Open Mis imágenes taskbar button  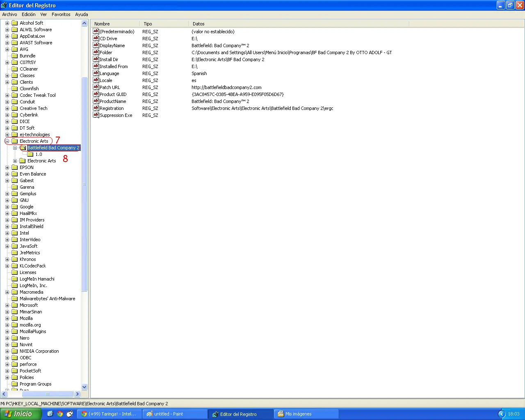(x=306, y=414)
